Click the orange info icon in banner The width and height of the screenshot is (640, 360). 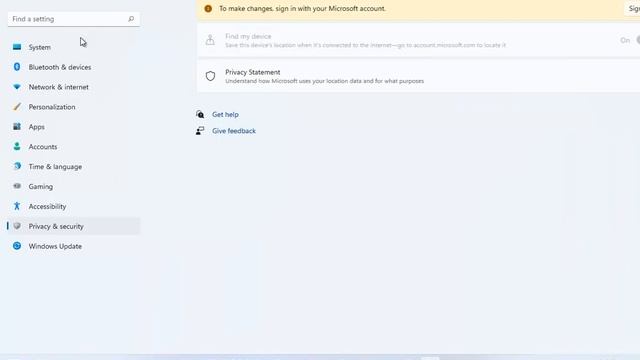[208, 9]
